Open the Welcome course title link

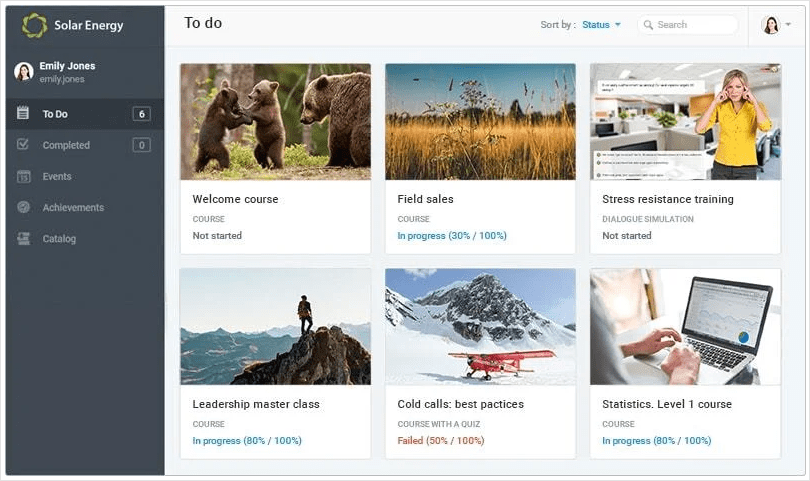tap(235, 199)
